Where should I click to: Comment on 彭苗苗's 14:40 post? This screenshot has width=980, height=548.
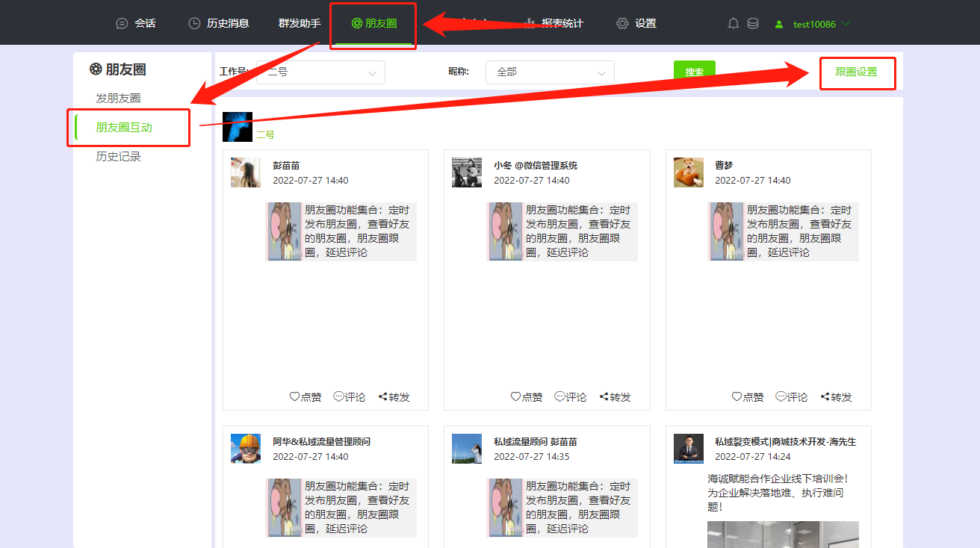350,397
